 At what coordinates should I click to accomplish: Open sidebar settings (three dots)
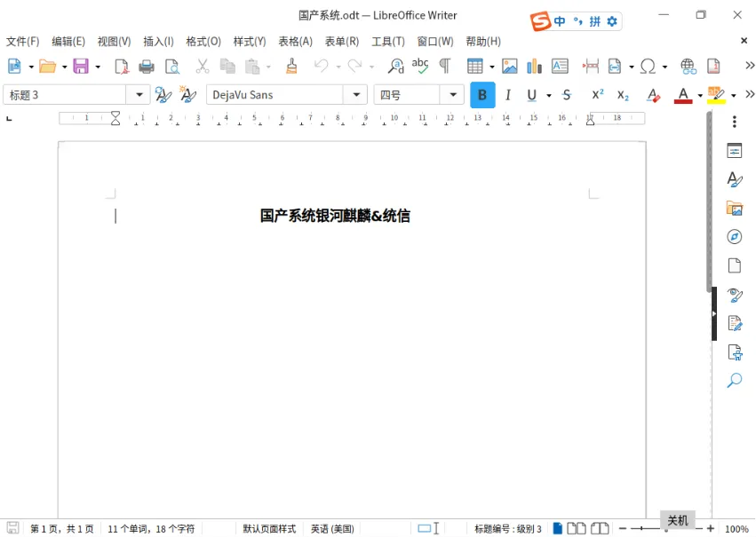pos(735,122)
